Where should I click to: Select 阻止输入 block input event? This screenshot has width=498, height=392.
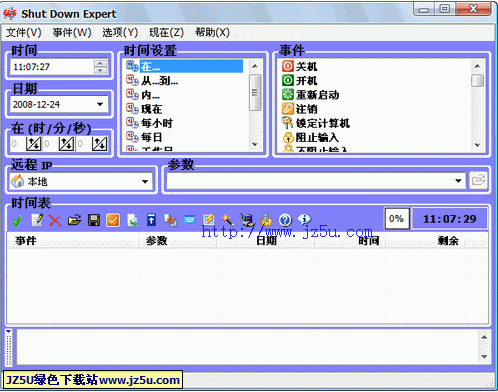(310, 137)
